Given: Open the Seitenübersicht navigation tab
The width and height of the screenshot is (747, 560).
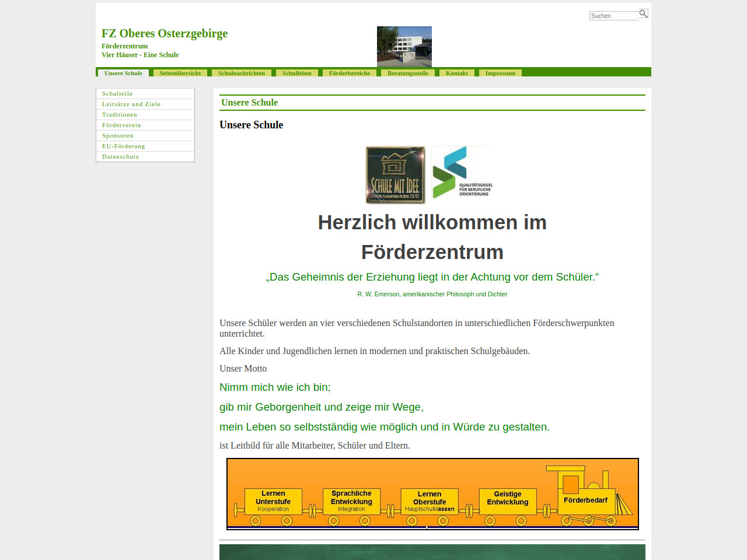Looking at the screenshot, I should (x=180, y=73).
